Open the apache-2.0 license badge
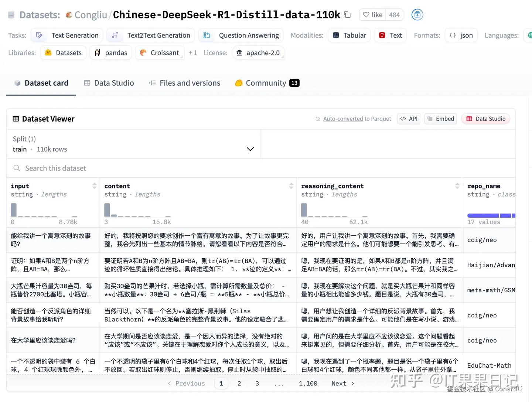Viewport: 532px width, 402px height. click(258, 53)
